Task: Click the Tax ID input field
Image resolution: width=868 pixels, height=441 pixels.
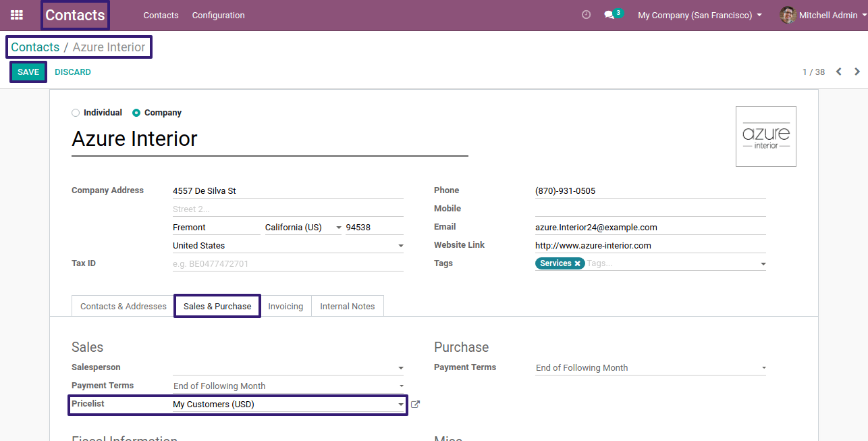Action: pos(288,264)
